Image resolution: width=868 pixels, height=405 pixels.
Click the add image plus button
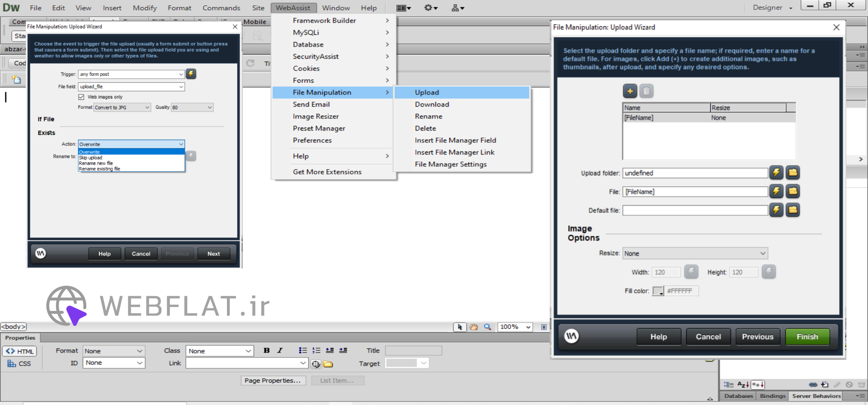pyautogui.click(x=630, y=91)
